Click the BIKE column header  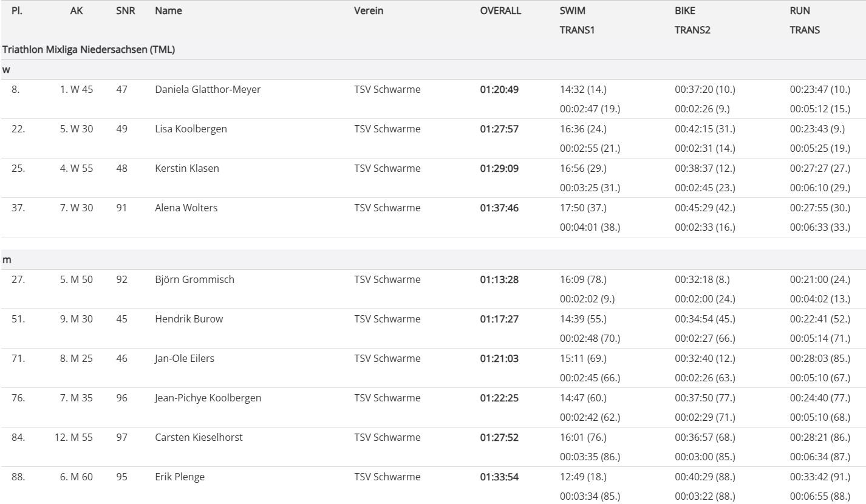(685, 10)
